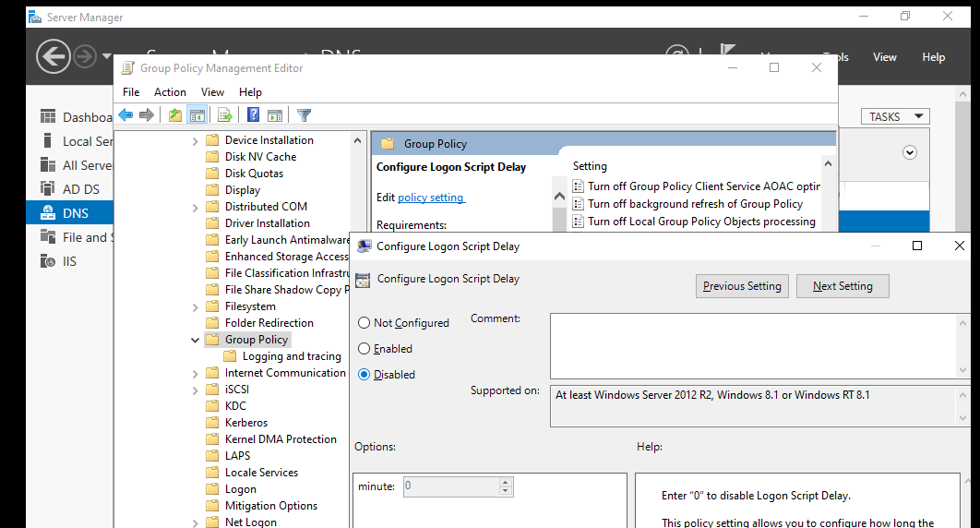Click policy icon for Turn off background refresh
Image resolution: width=980 pixels, height=528 pixels.
[x=578, y=204]
